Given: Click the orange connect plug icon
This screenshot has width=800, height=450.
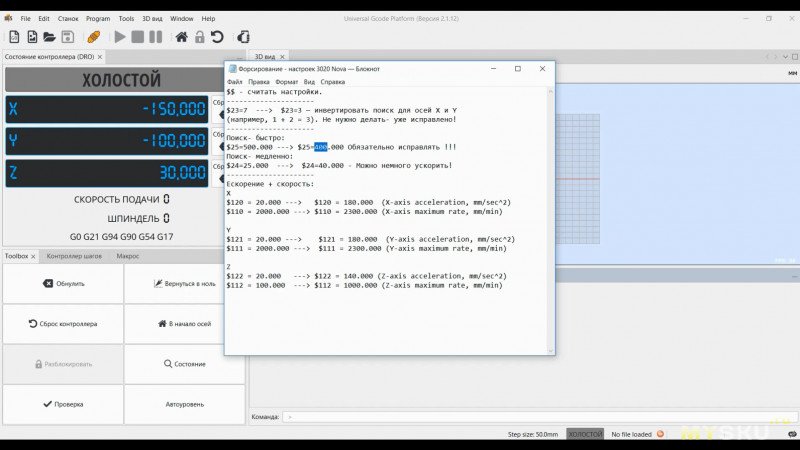Looking at the screenshot, I should [x=93, y=37].
